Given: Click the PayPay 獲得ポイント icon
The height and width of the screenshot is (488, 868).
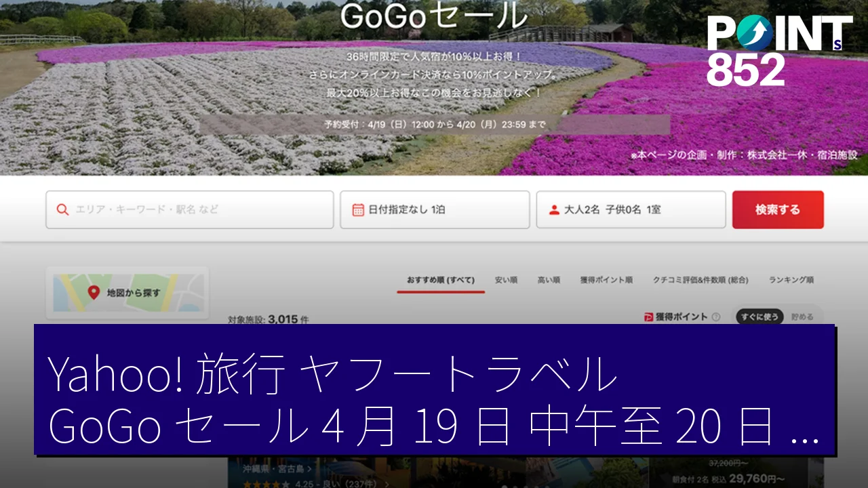Looking at the screenshot, I should (649, 317).
